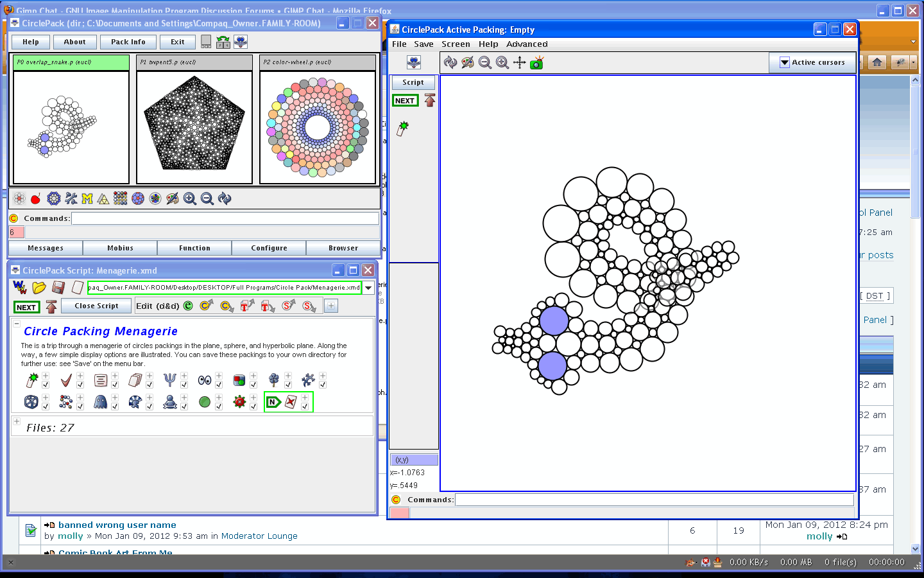The image size is (924, 578).
Task: Open the wrench tools icon
Action: coord(71,199)
